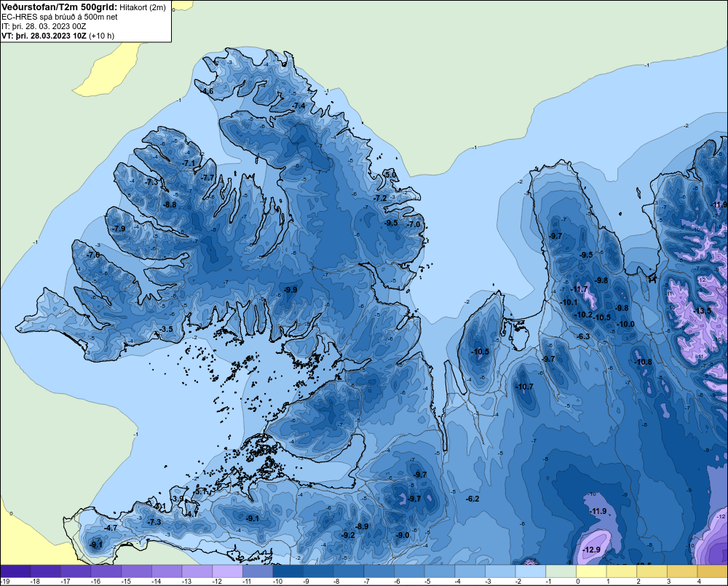Click the legend swatch between -11 and -10
The height and width of the screenshot is (586, 728).
click(258, 571)
